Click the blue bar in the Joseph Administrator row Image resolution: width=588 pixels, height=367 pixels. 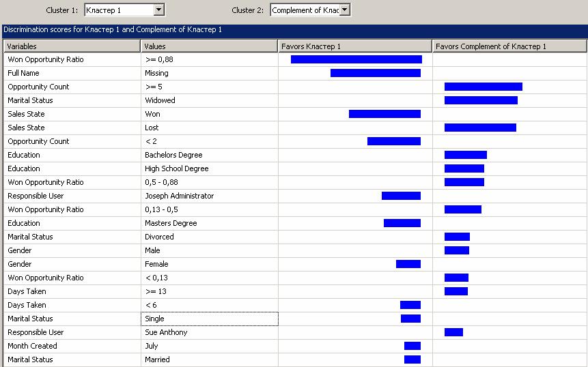[402, 196]
